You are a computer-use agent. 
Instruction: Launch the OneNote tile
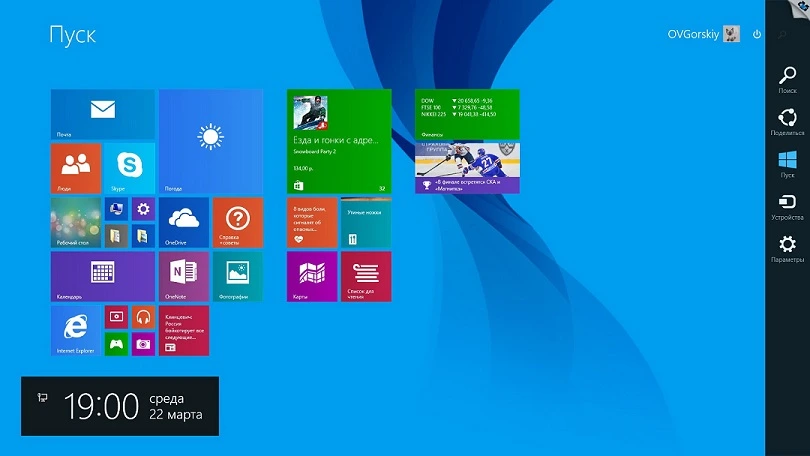[184, 276]
